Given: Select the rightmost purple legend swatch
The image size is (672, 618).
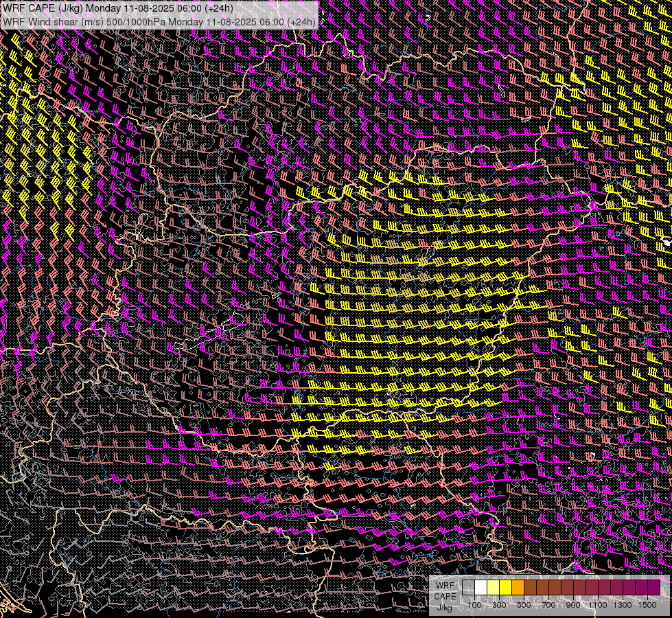Looking at the screenshot, I should click(x=653, y=588).
